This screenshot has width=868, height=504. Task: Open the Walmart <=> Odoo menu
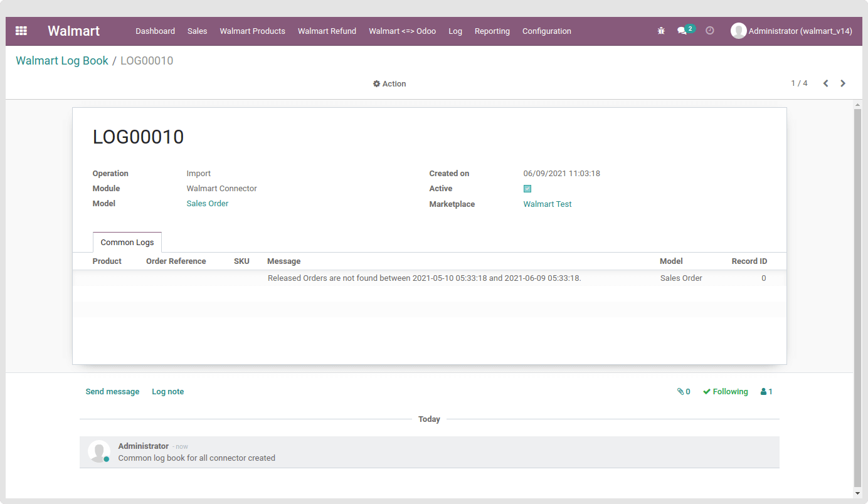pyautogui.click(x=402, y=31)
